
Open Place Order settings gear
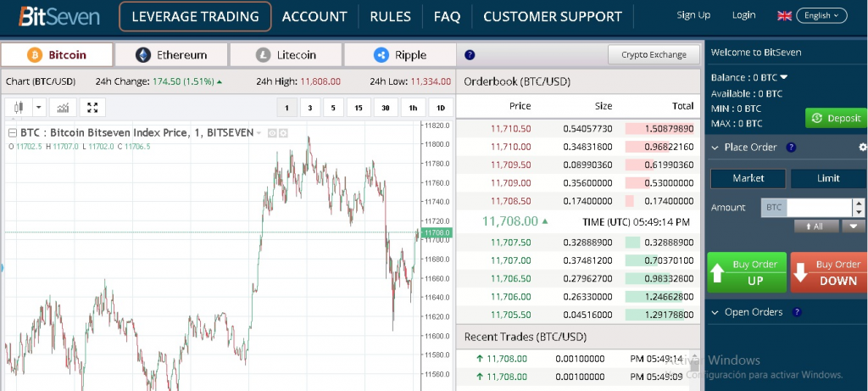click(862, 148)
